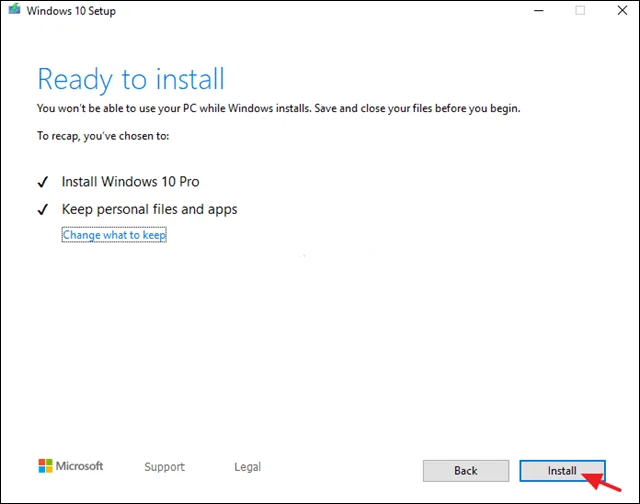The height and width of the screenshot is (504, 640).
Task: Minimize the Windows 10 Setup window
Action: tap(539, 10)
